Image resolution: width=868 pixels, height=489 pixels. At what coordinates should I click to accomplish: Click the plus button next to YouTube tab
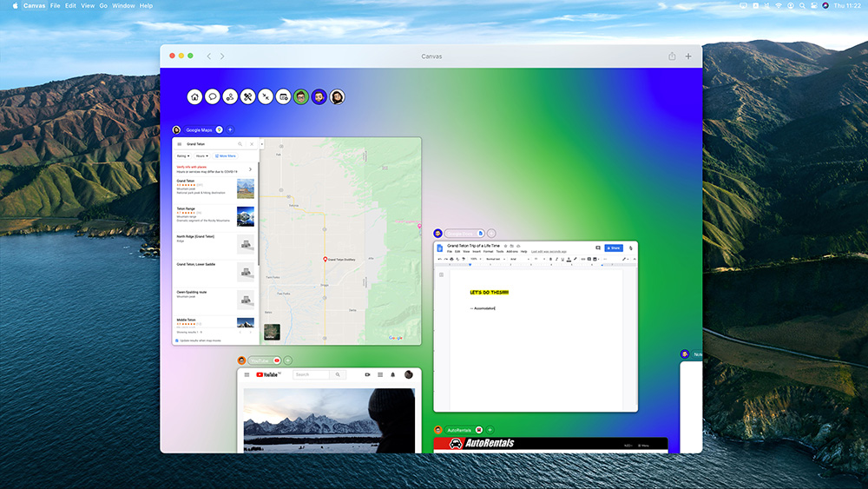click(x=288, y=360)
